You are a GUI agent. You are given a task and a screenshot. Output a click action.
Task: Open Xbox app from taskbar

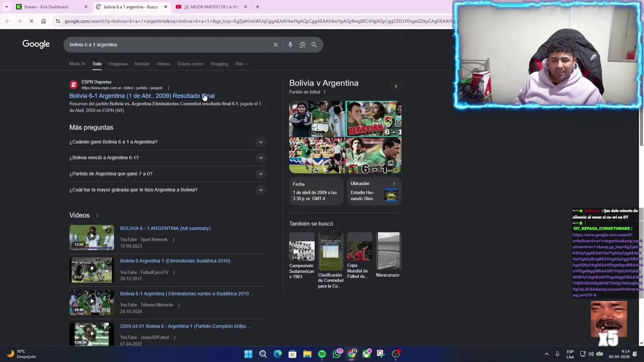366,354
